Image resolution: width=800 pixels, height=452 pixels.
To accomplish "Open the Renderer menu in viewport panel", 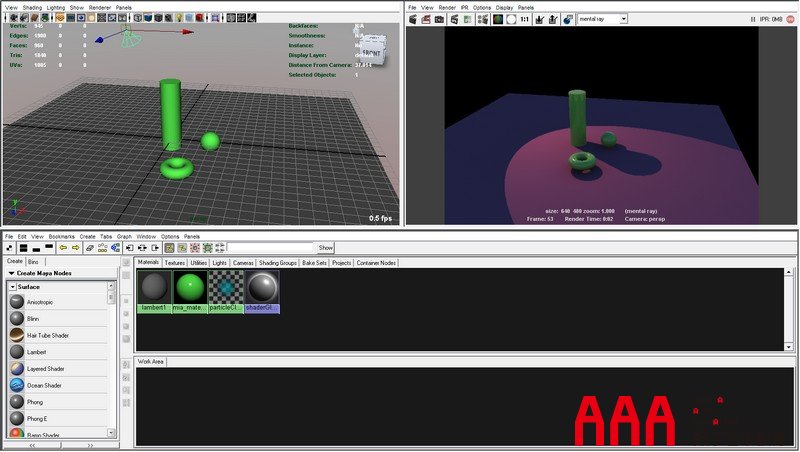I will click(99, 8).
